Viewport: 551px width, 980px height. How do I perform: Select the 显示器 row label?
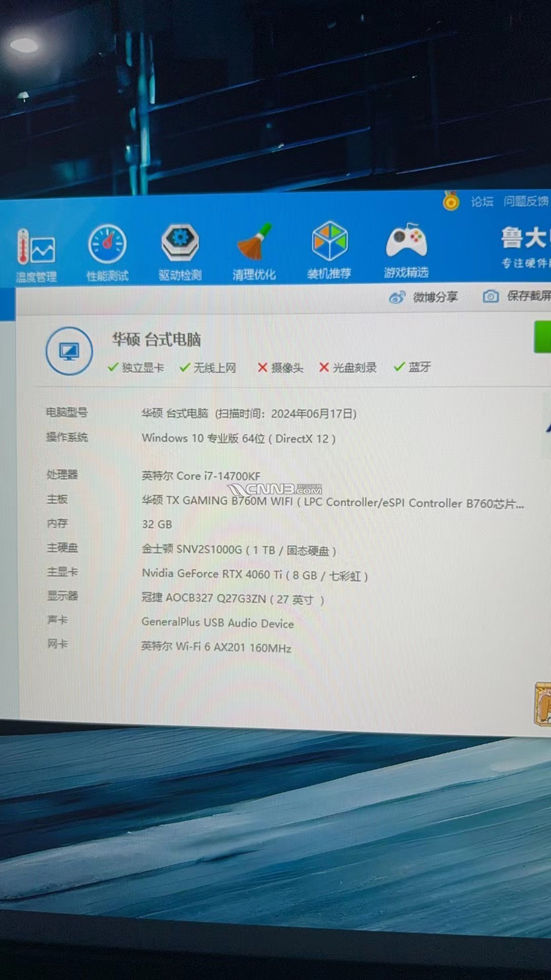[63, 596]
